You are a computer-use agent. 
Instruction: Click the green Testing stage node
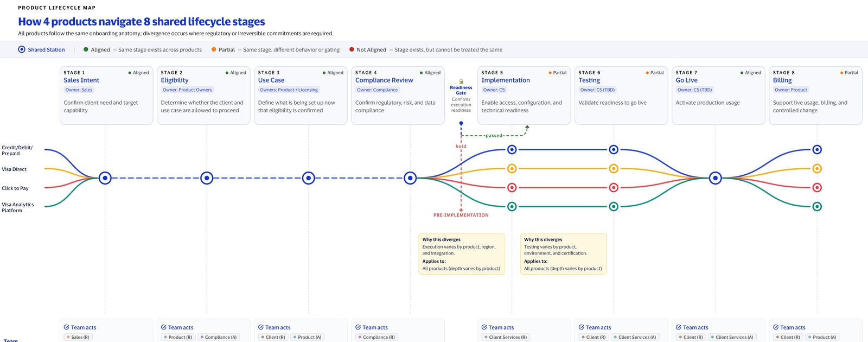click(x=614, y=206)
